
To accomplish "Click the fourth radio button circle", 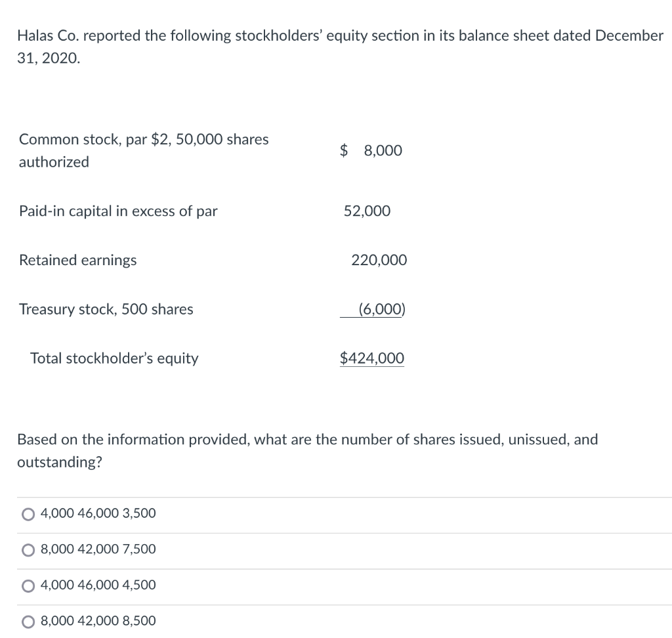I will pos(27,621).
